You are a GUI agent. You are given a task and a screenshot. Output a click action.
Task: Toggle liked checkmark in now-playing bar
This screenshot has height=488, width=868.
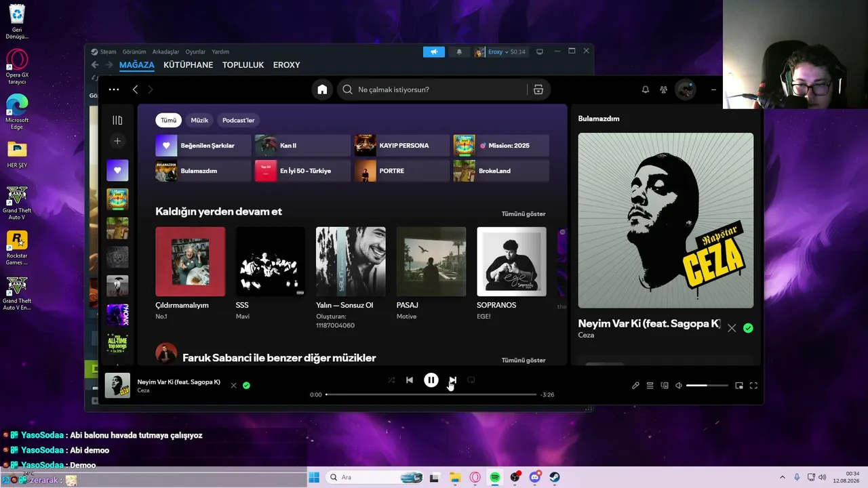(x=246, y=386)
